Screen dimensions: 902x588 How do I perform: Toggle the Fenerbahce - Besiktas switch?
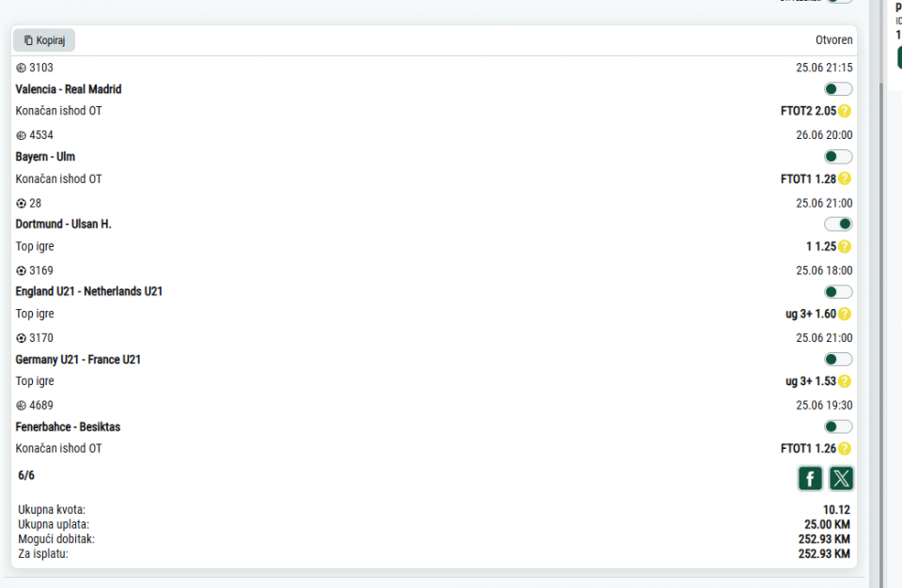click(838, 426)
